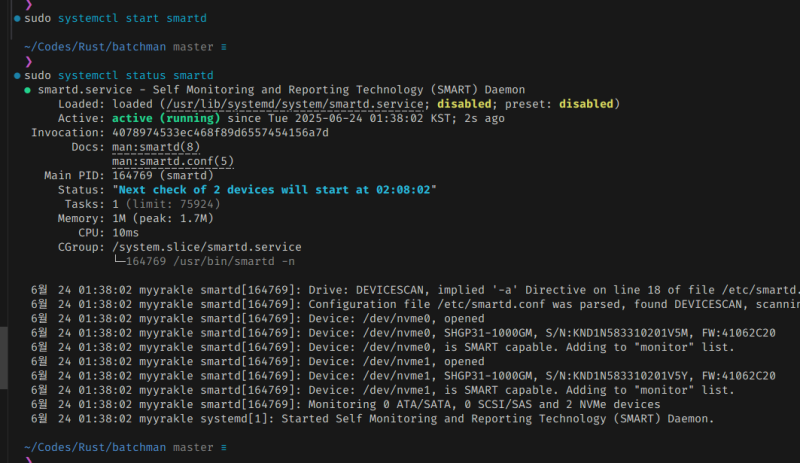Click the pink prompt chevron above the status command
The width and height of the screenshot is (800, 463).
click(x=28, y=61)
